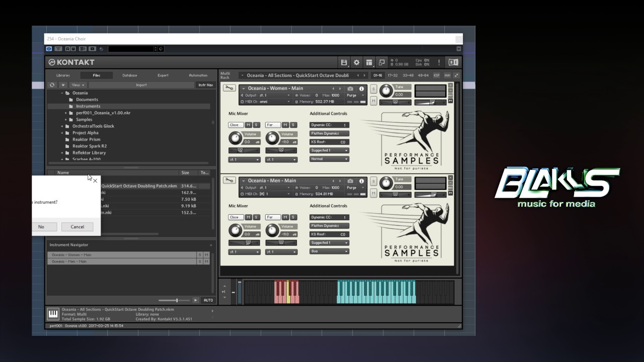Open edit mode wrench for Oceania - Women - Main
Screen dimensions: 644x362
(229, 88)
